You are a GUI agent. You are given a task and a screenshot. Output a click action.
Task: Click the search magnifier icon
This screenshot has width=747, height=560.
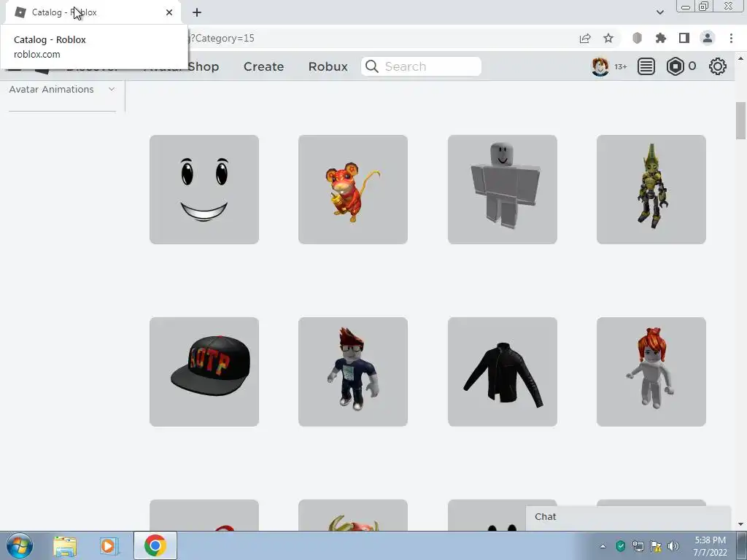click(372, 66)
